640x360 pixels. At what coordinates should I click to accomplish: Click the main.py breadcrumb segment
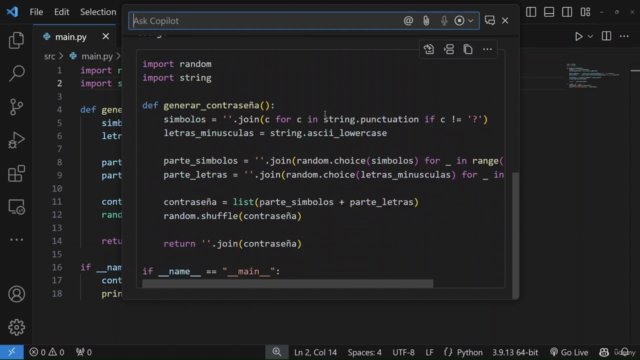coord(97,56)
